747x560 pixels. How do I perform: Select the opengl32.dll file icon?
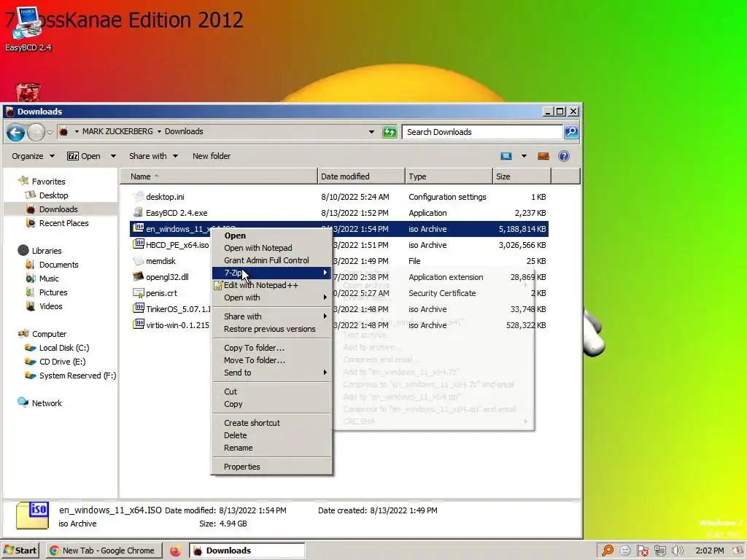click(138, 276)
